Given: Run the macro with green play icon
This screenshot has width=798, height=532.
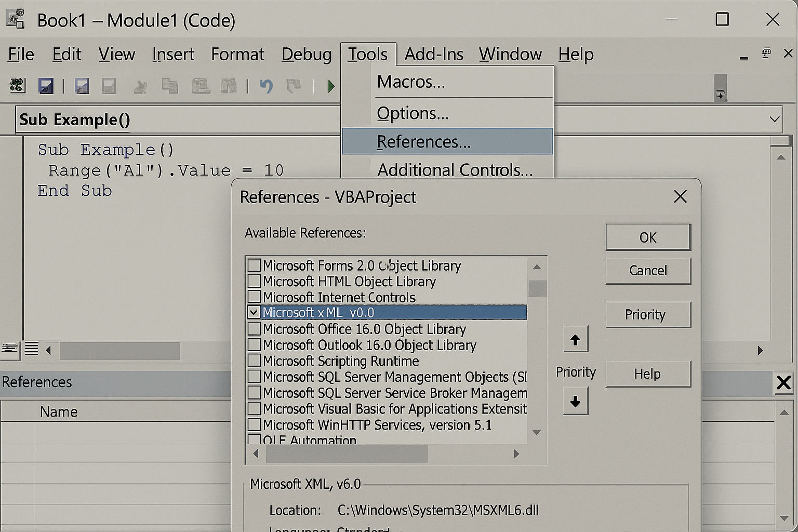Looking at the screenshot, I should pyautogui.click(x=331, y=86).
